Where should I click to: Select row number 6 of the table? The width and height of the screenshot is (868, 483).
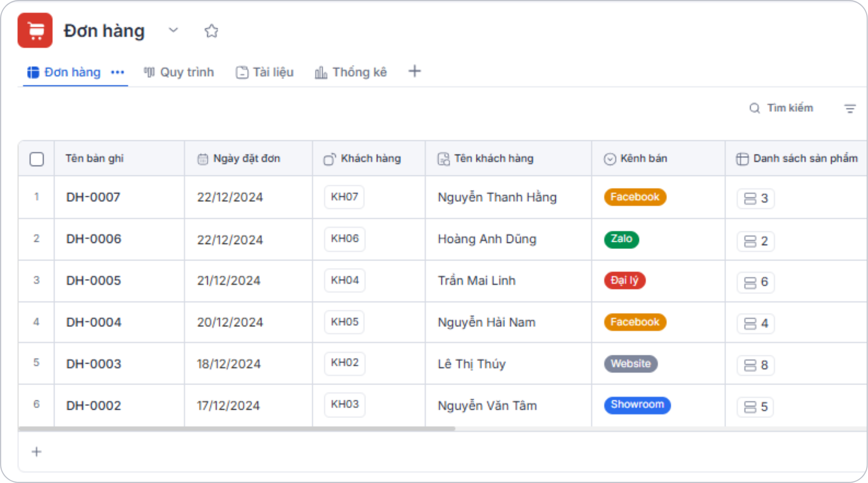pos(37,404)
